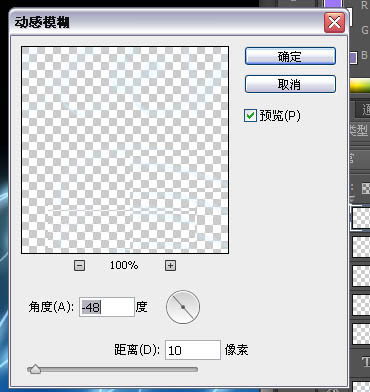Viewport: 370px width, 392px height.
Task: Click the motion blur preview image
Action: tap(125, 150)
